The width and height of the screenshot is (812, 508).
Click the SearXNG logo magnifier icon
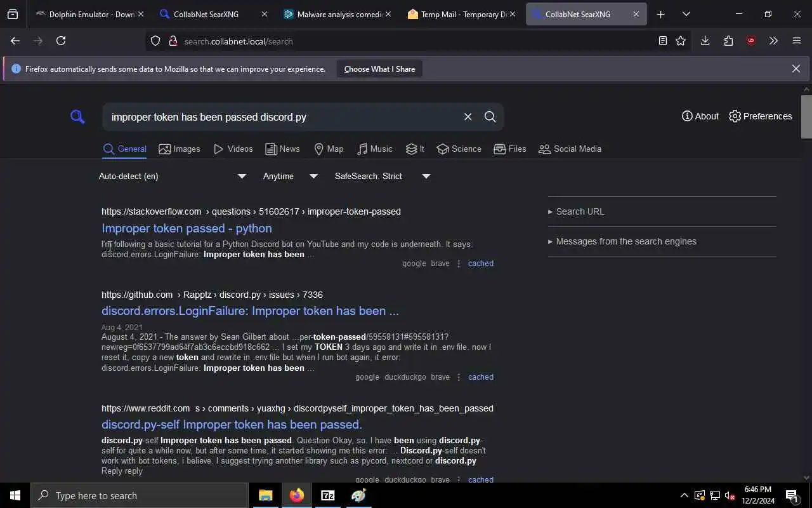tap(77, 117)
